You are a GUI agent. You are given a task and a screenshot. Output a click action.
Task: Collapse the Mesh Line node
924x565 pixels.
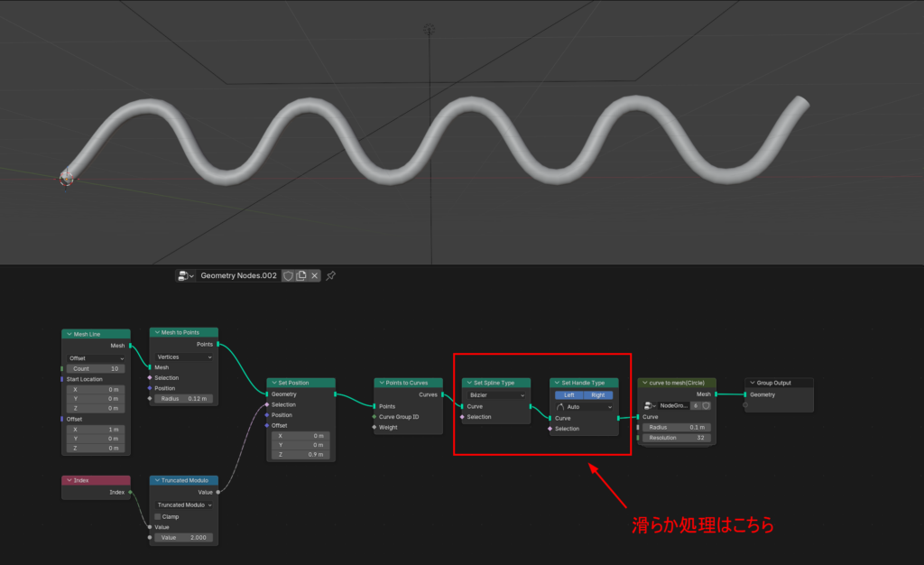[x=69, y=335]
